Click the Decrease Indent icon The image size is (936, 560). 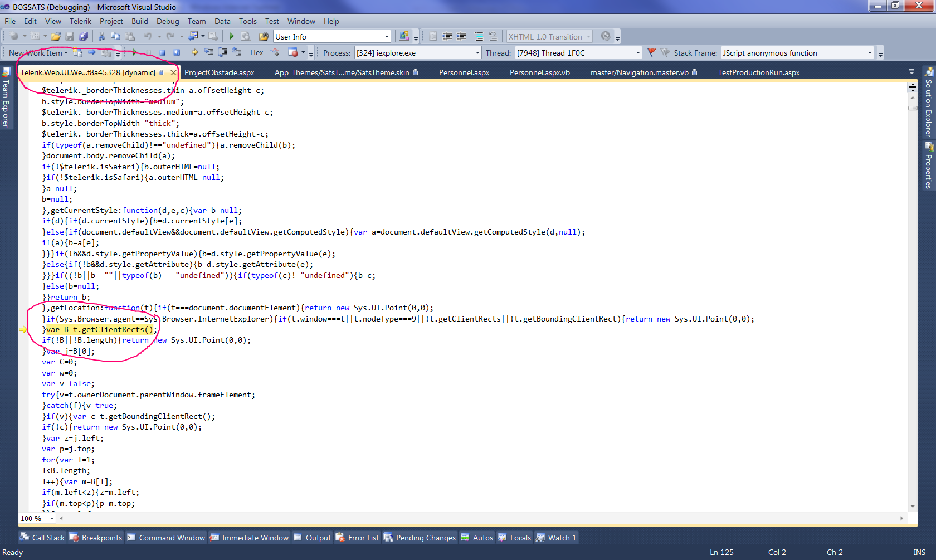pos(447,36)
